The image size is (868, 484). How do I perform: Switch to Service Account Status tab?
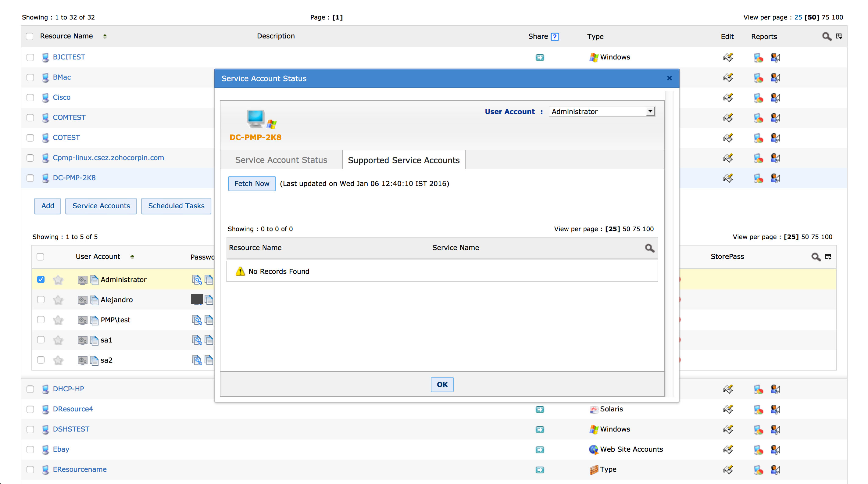[x=281, y=160]
